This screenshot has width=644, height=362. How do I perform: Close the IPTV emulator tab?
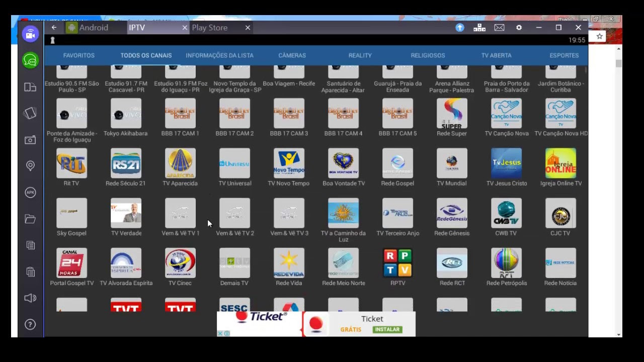(x=185, y=28)
